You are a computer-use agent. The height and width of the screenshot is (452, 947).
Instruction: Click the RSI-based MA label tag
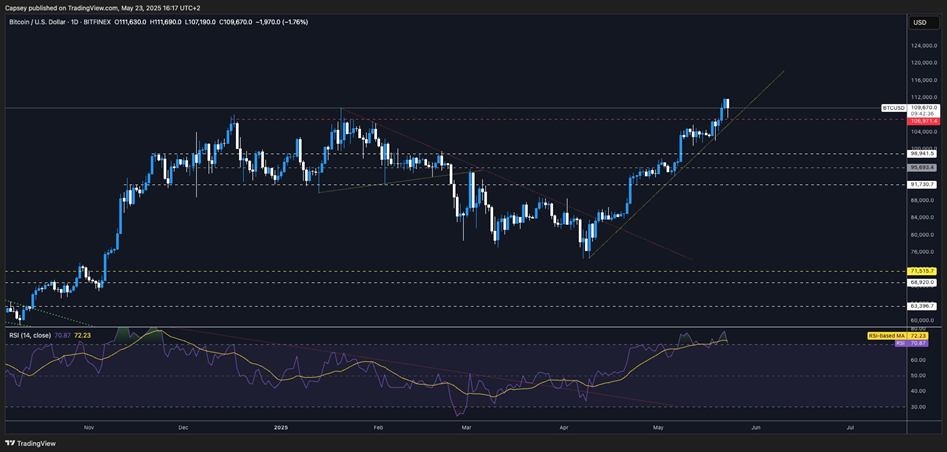tap(885, 335)
